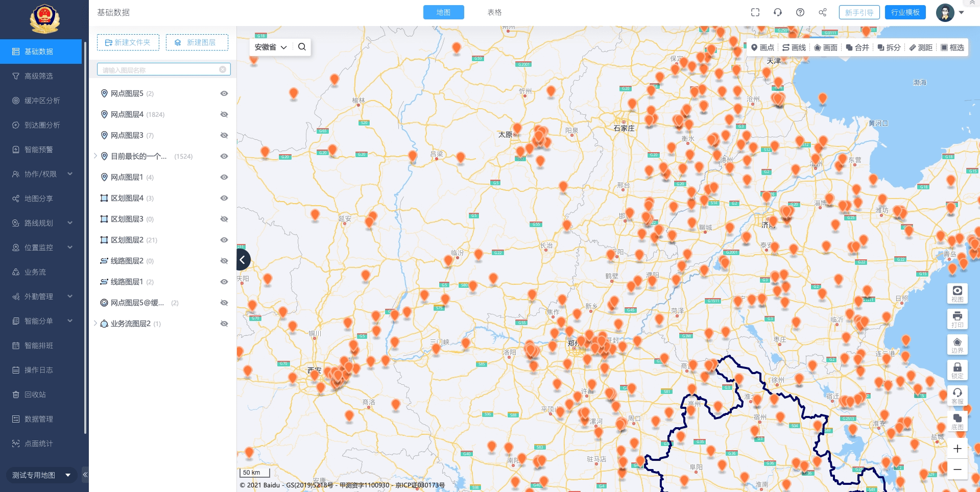Zoom in with the plus button
The height and width of the screenshot is (492, 980).
point(957,449)
